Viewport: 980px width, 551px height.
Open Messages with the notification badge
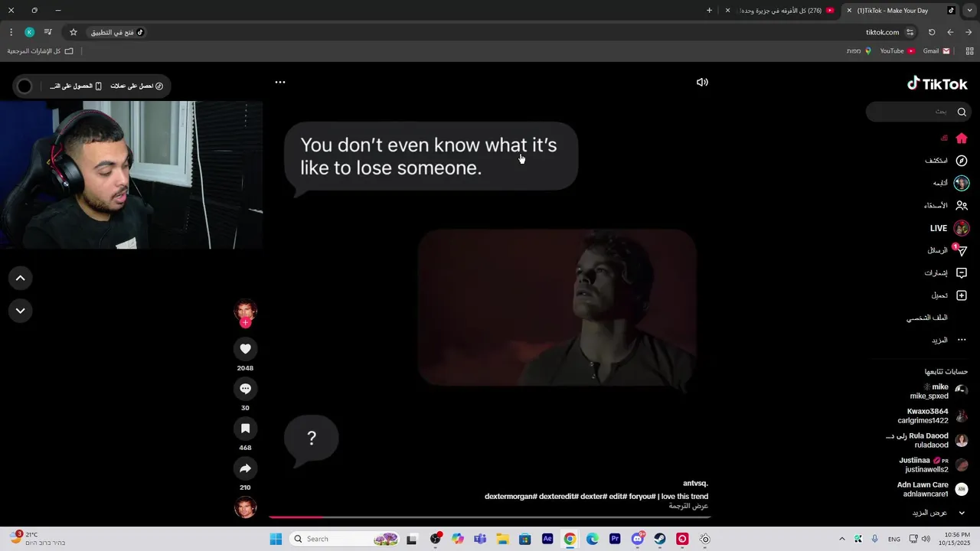point(948,250)
